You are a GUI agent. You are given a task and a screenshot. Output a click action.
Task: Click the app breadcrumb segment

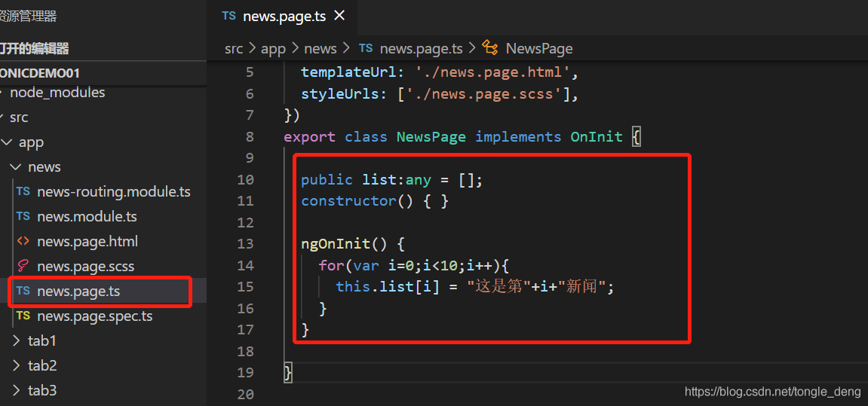273,48
